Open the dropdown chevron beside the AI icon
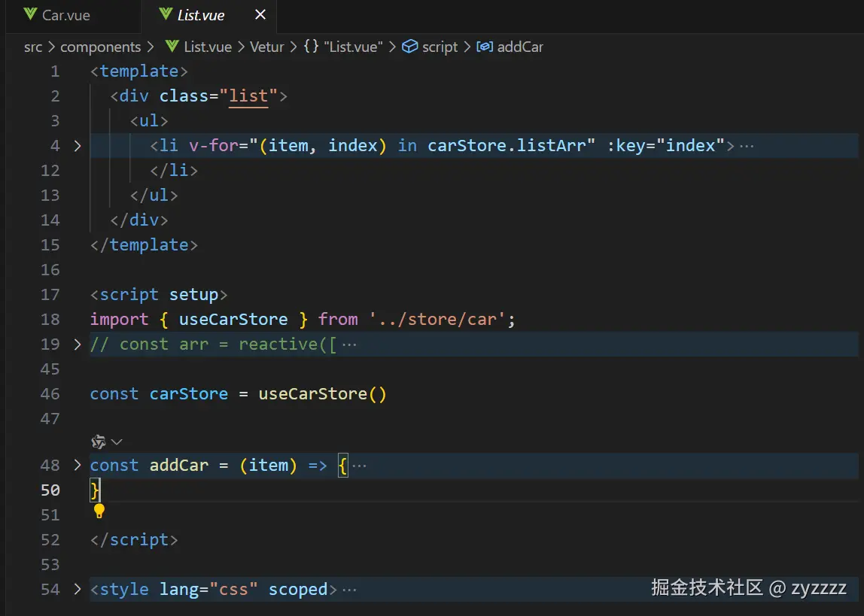Viewport: 864px width, 616px height. point(116,442)
